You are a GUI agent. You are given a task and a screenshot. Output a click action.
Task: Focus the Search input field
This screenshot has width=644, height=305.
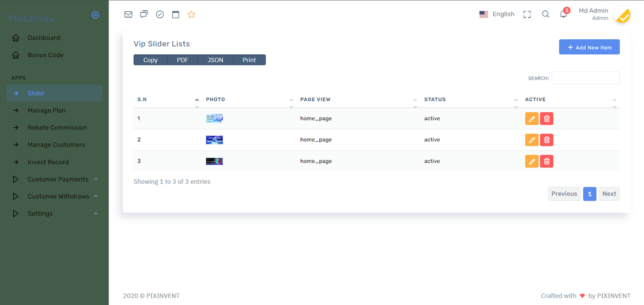(x=586, y=78)
